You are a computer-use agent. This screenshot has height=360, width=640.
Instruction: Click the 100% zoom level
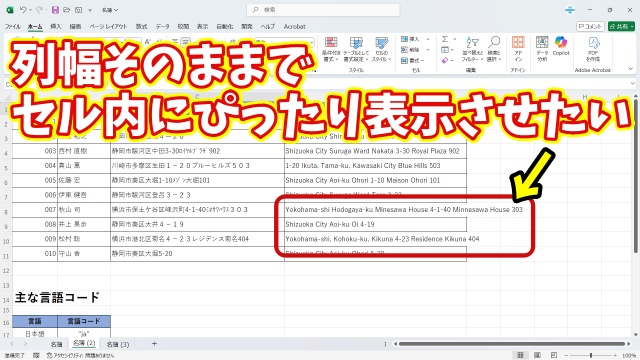point(629,356)
